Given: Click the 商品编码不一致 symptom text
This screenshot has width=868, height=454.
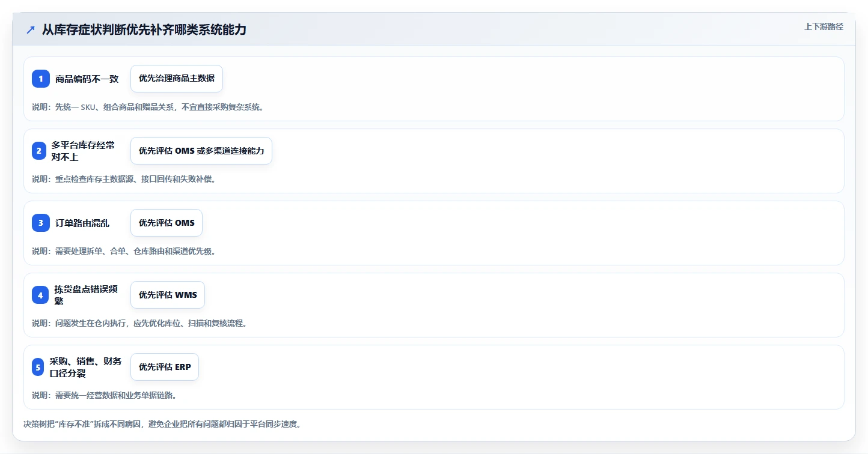Looking at the screenshot, I should pos(87,79).
